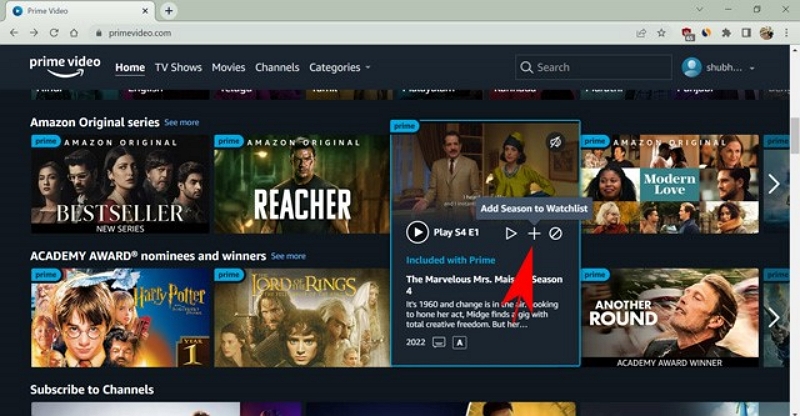The width and height of the screenshot is (800, 416).
Task: Close the Prime Video tab
Action: click(x=145, y=10)
